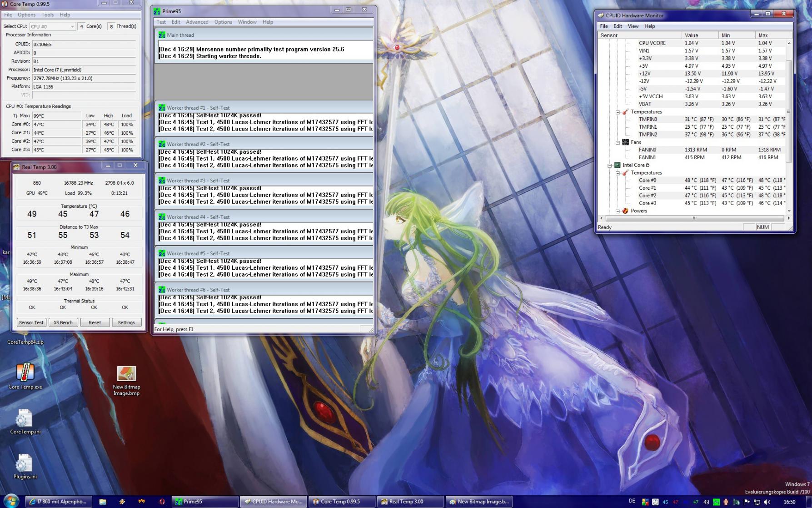Click Tj. Max 99°C field in Core Temp

[x=56, y=116]
